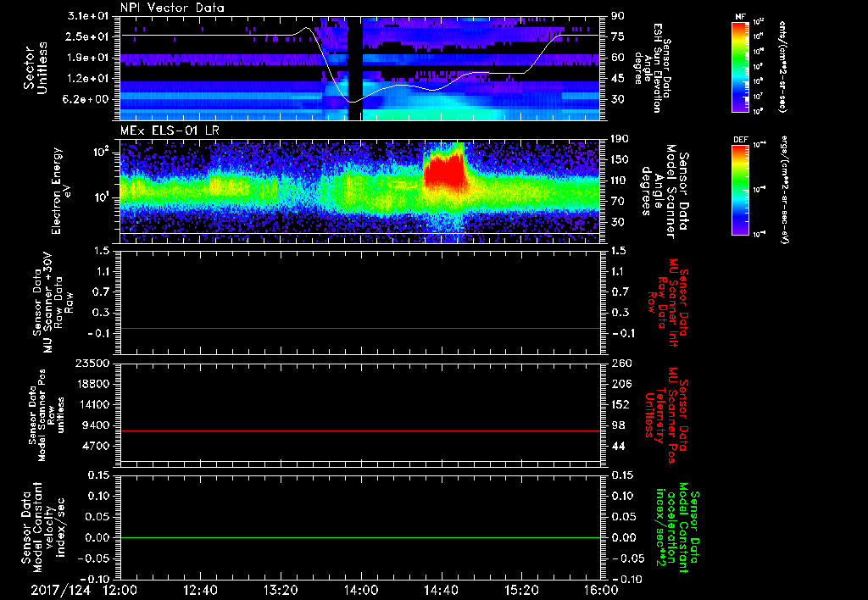The height and width of the screenshot is (600, 868).
Task: Click the '1.2e+01' sector tick value
Action: (88, 79)
